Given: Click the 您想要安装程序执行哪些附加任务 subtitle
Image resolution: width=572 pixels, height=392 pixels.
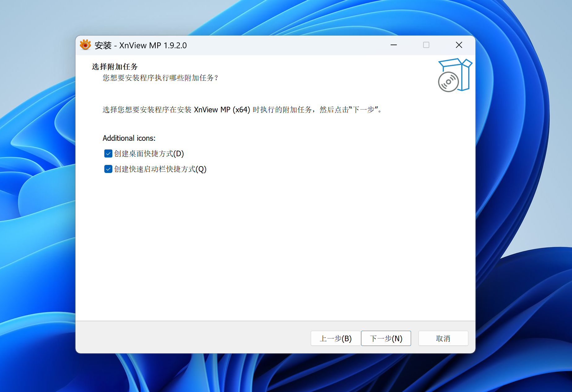Looking at the screenshot, I should click(x=160, y=78).
